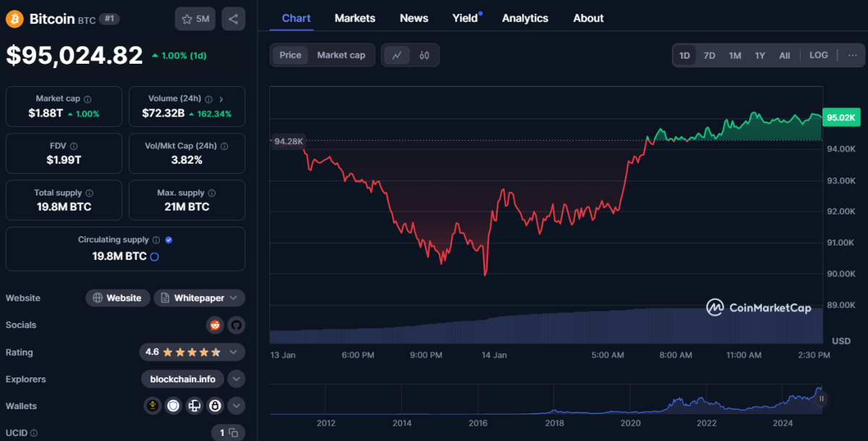The image size is (868, 441).
Task: Open the GitHub social link
Action: point(236,325)
